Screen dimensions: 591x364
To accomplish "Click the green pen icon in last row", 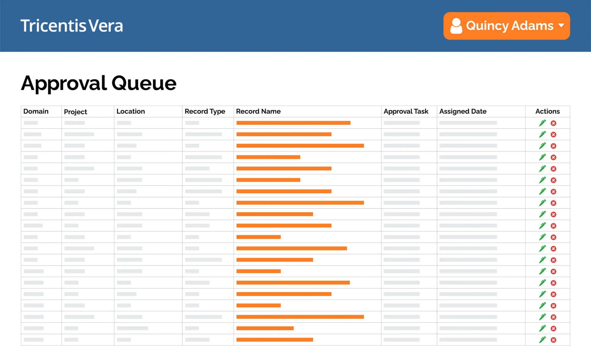I will click(x=542, y=340).
